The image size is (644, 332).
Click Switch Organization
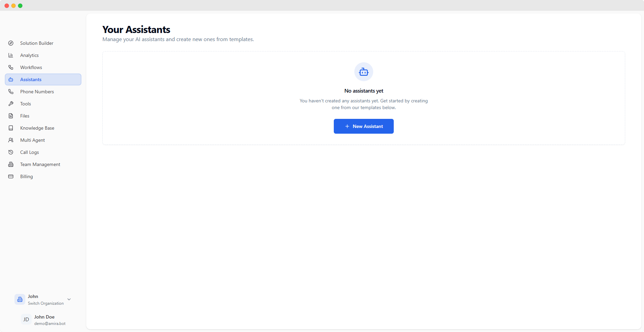(x=45, y=303)
